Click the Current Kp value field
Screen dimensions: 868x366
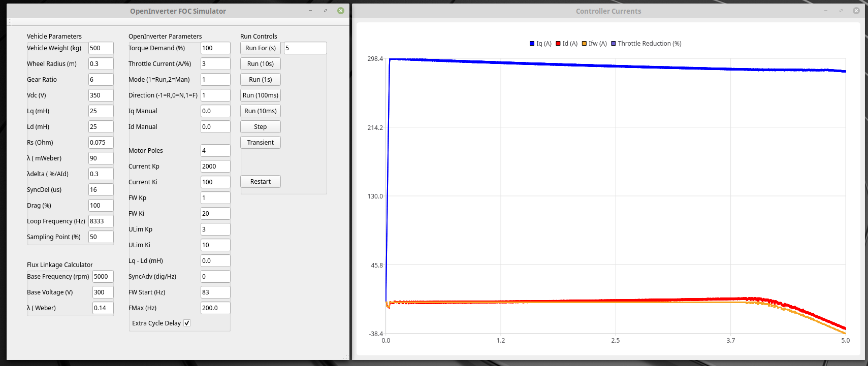(215, 167)
